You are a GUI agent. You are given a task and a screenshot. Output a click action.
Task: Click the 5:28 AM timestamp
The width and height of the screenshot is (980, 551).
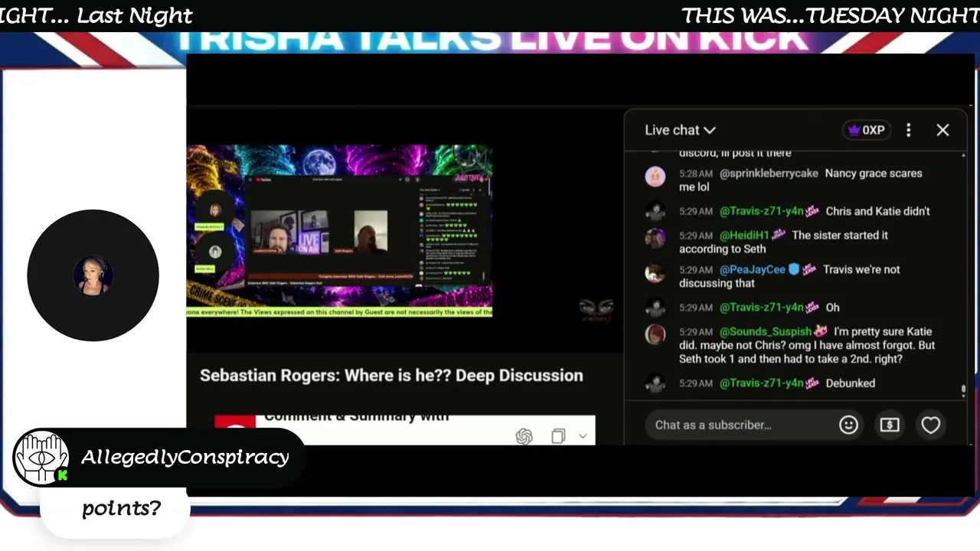(x=695, y=174)
